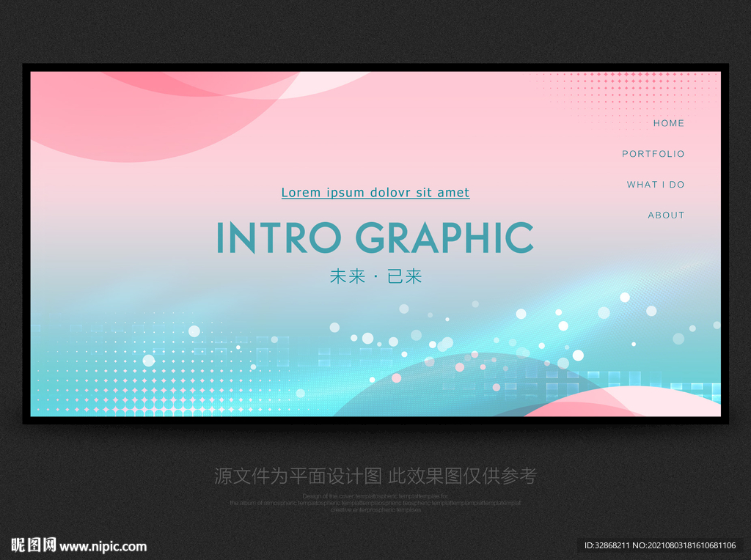Image resolution: width=751 pixels, height=560 pixels.
Task: Click the ID:32868211 number text
Action: [607, 545]
